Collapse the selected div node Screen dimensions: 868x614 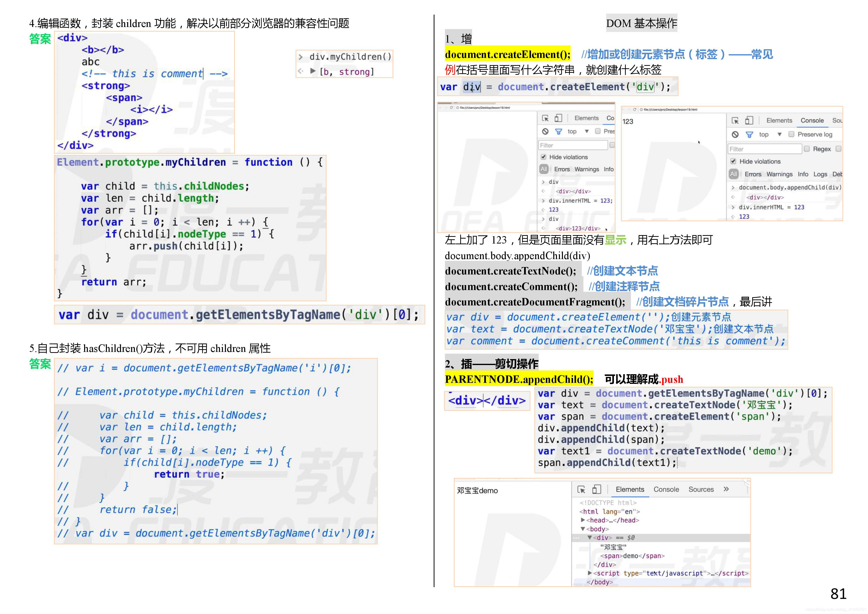pyautogui.click(x=589, y=538)
